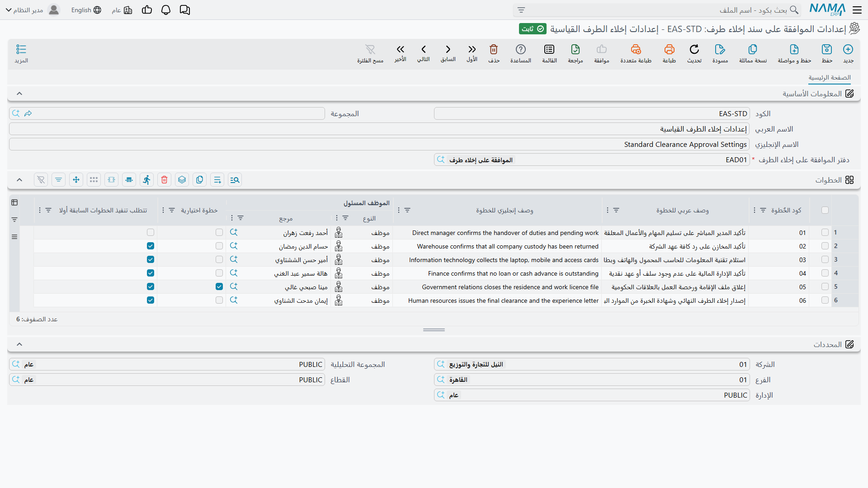Click the حفظ و مواصله button

point(794,53)
